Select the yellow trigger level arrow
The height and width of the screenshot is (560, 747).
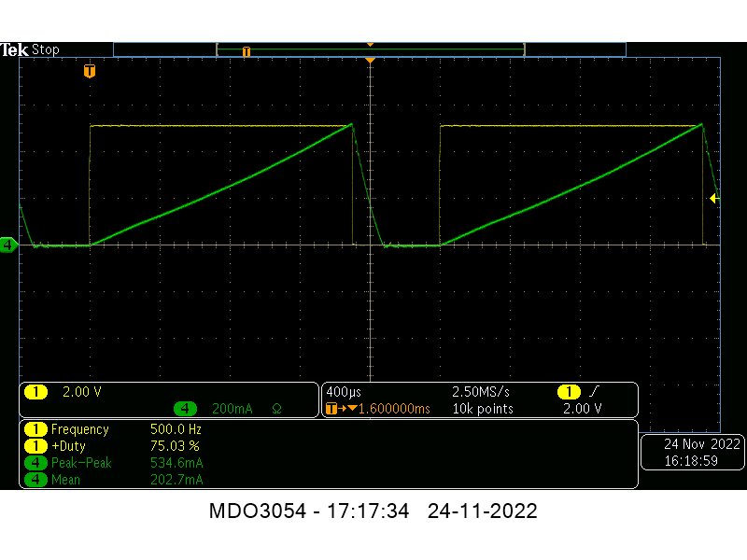[x=714, y=198]
